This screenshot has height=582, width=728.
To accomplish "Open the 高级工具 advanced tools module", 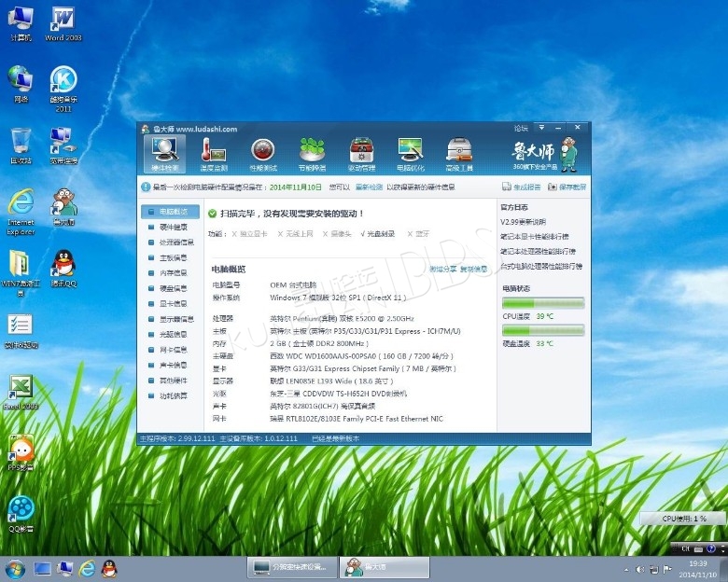I will (x=459, y=155).
